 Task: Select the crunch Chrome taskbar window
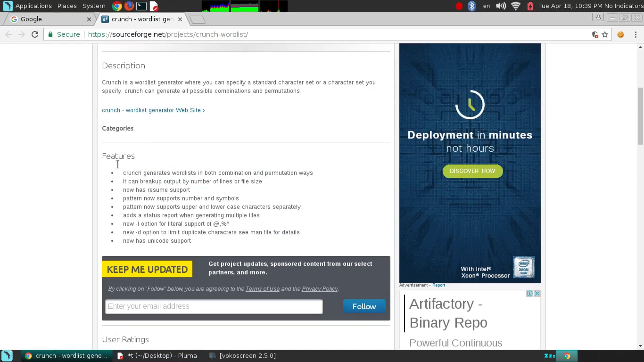tap(67, 356)
